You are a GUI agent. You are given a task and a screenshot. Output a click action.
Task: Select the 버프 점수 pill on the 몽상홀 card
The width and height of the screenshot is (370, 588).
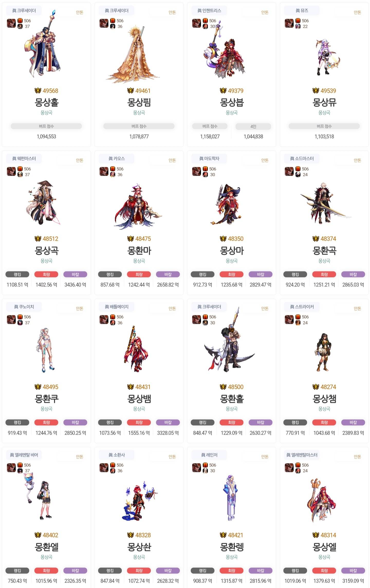46,126
